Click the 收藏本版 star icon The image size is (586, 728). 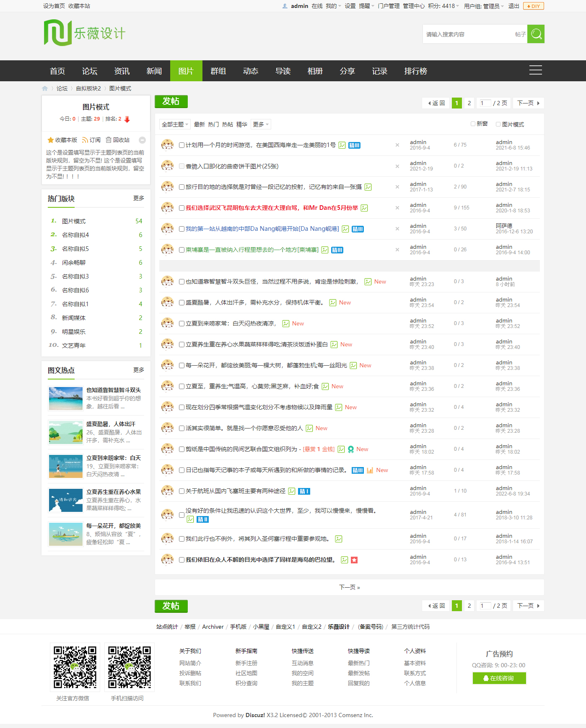[x=51, y=140]
